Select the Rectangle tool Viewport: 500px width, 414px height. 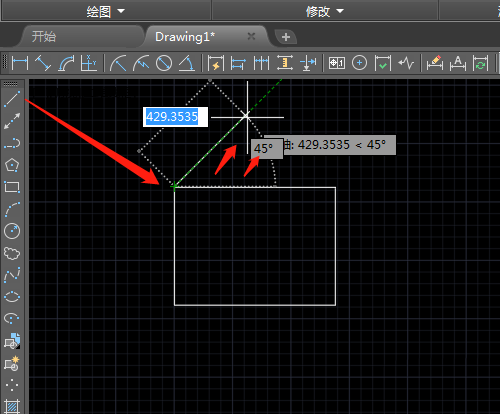point(12,187)
